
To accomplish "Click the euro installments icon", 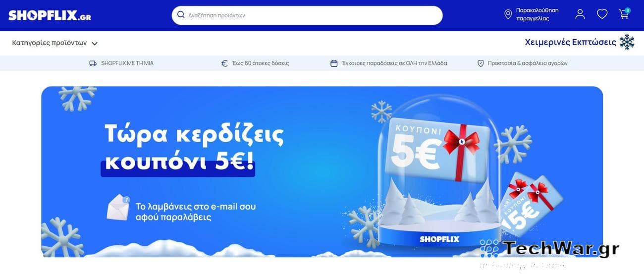I will tap(224, 63).
